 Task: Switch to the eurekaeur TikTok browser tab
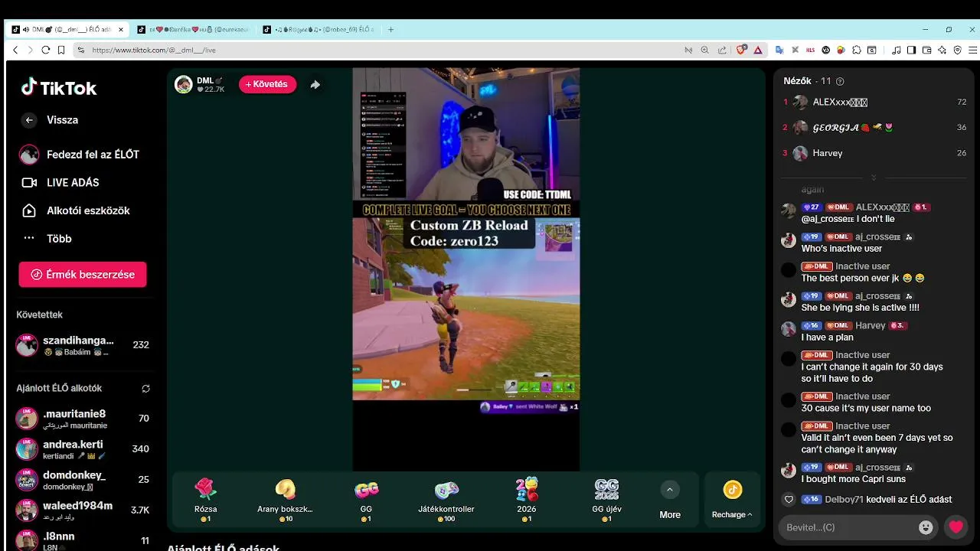pyautogui.click(x=193, y=30)
